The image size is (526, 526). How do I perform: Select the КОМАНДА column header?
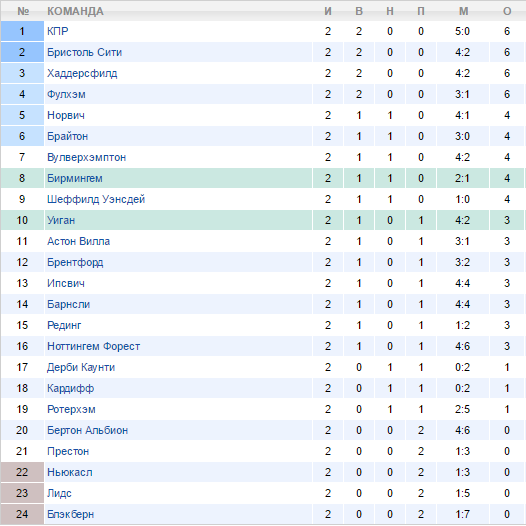click(x=75, y=11)
